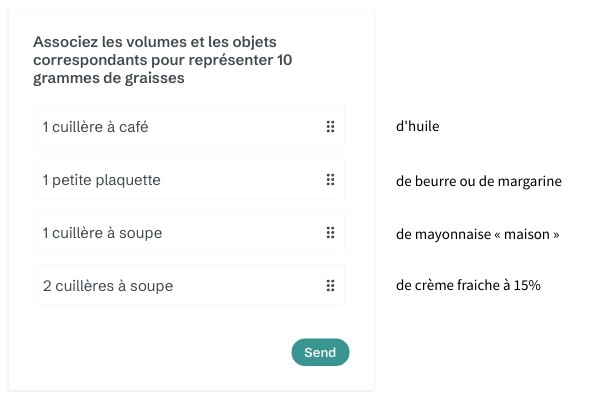600x400 pixels.
Task: Click the word 'margarine' in the right column
Action: click(x=532, y=181)
